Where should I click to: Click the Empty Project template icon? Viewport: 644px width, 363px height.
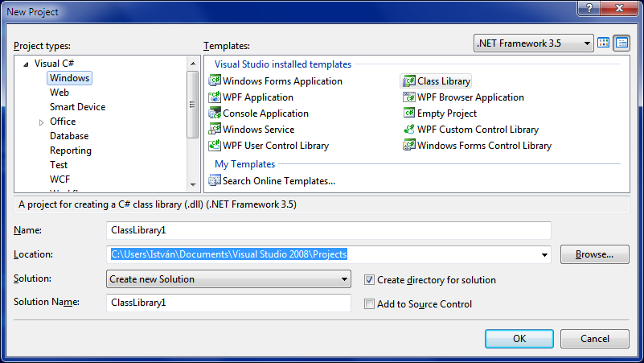click(x=408, y=113)
